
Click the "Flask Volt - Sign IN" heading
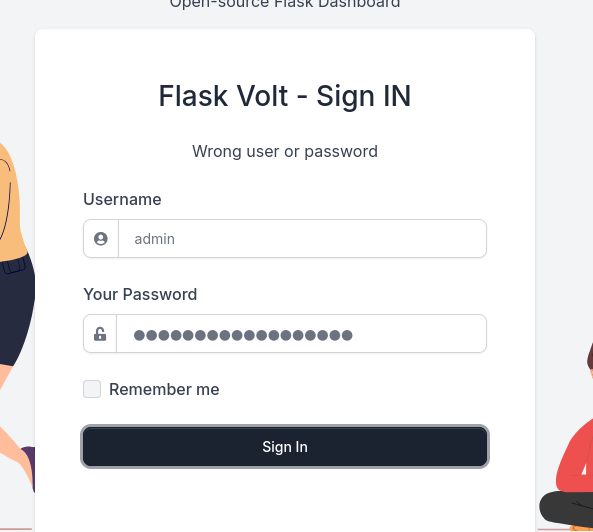[x=285, y=96]
